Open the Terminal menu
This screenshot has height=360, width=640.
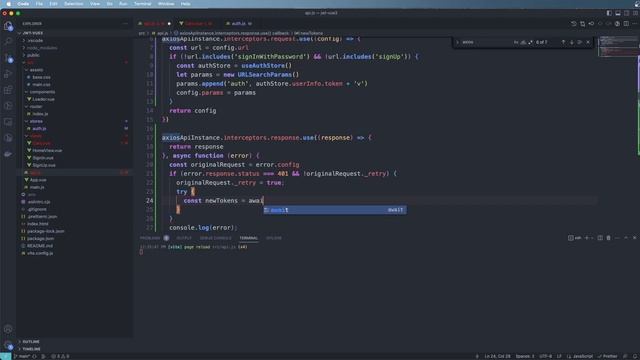[142, 4]
